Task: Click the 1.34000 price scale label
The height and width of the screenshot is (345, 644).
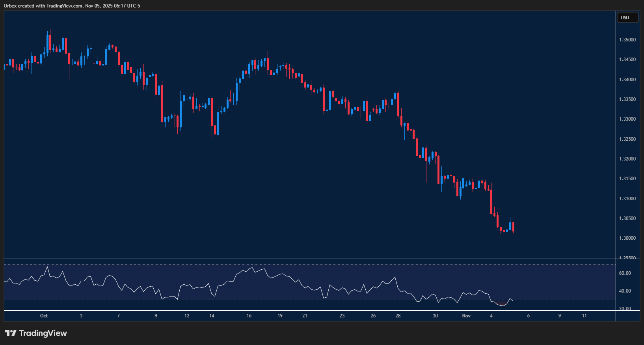Action: pyautogui.click(x=627, y=80)
